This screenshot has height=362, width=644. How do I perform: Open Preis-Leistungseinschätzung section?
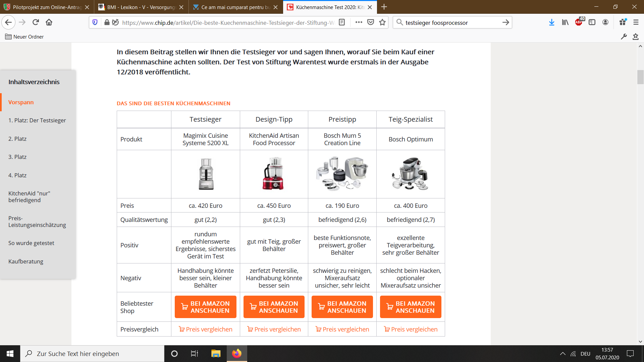tap(37, 222)
